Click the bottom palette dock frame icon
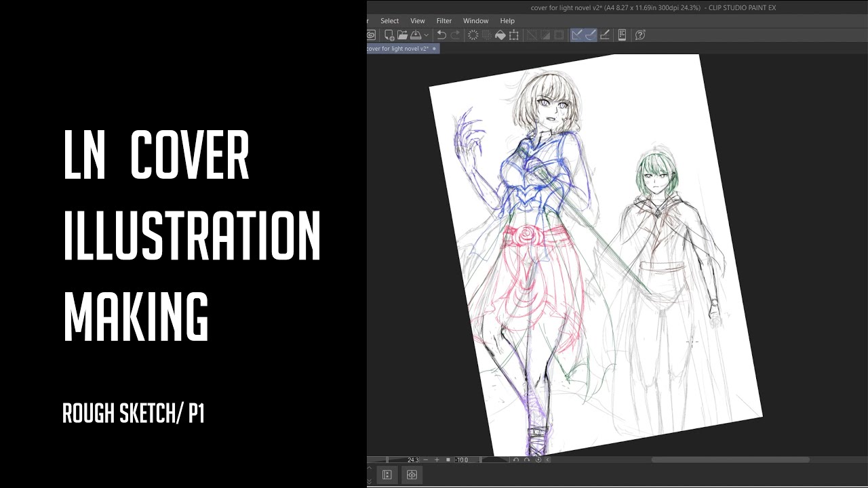The height and width of the screenshot is (488, 868). coord(412,474)
